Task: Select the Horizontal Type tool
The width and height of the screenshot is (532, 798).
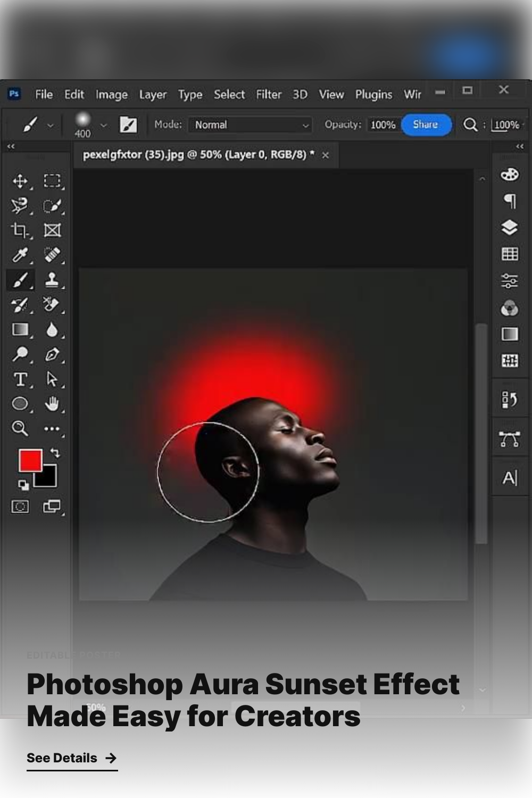Action: point(20,379)
